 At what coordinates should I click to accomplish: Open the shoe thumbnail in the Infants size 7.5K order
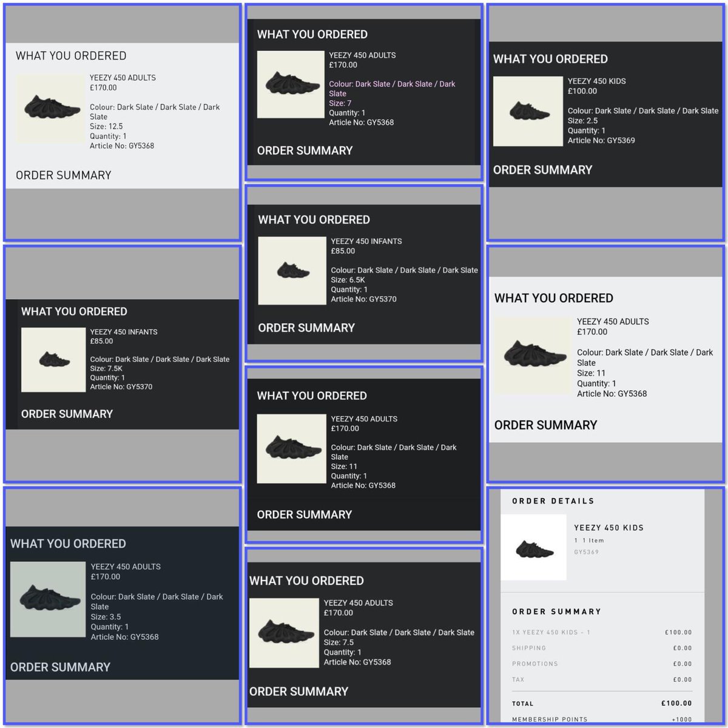pos(53,360)
